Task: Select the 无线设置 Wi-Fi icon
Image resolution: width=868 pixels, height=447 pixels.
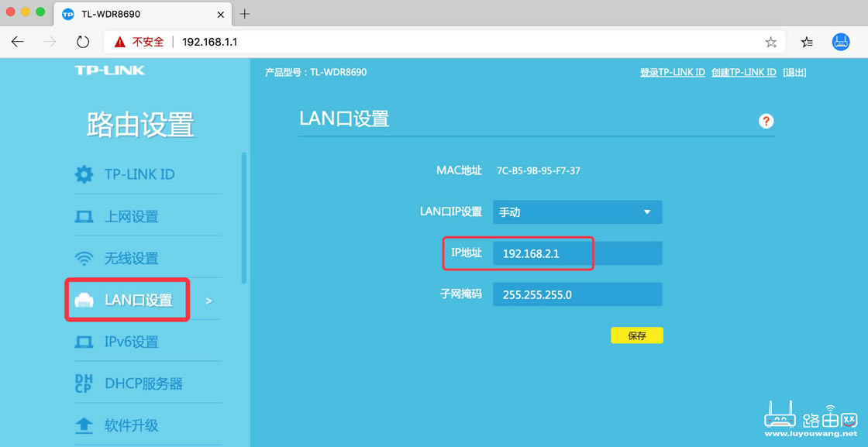Action: (x=84, y=257)
